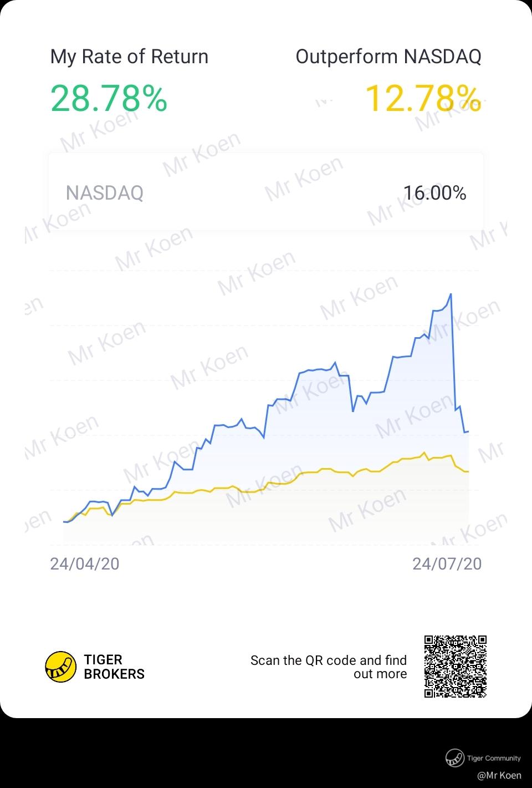
Task: Click the 28.78% rate of return value
Action: point(109,98)
